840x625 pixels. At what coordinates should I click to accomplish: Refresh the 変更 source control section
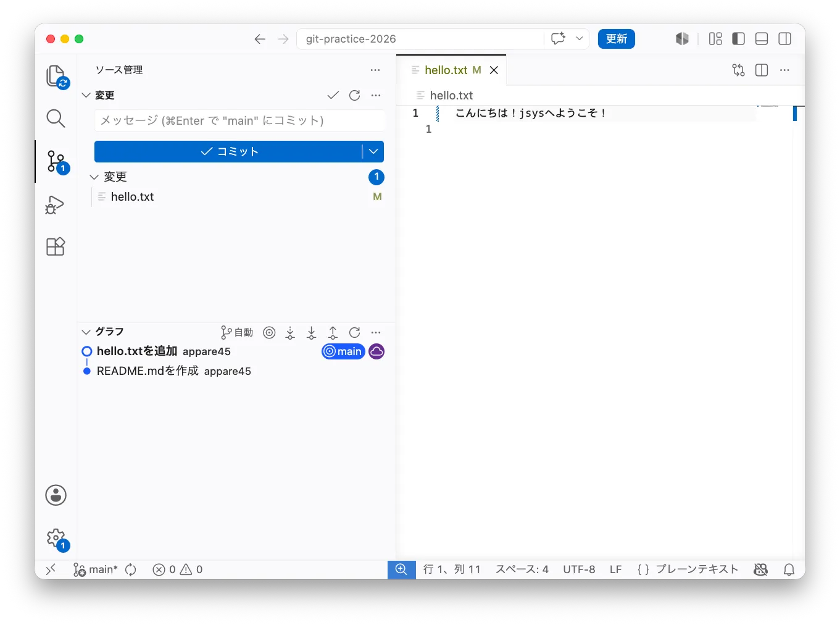click(x=354, y=95)
